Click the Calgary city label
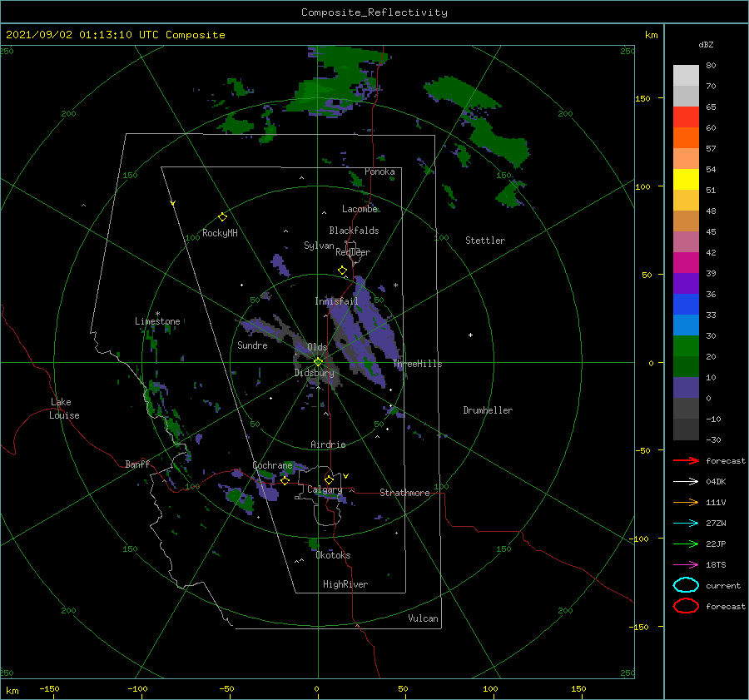The height and width of the screenshot is (700, 749). pyautogui.click(x=325, y=489)
